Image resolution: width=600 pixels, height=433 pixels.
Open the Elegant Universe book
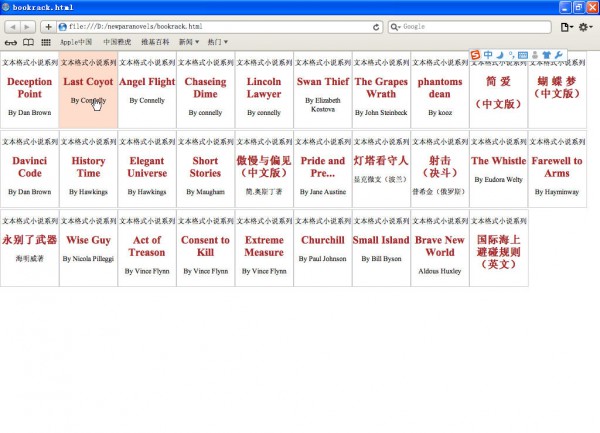point(147,167)
